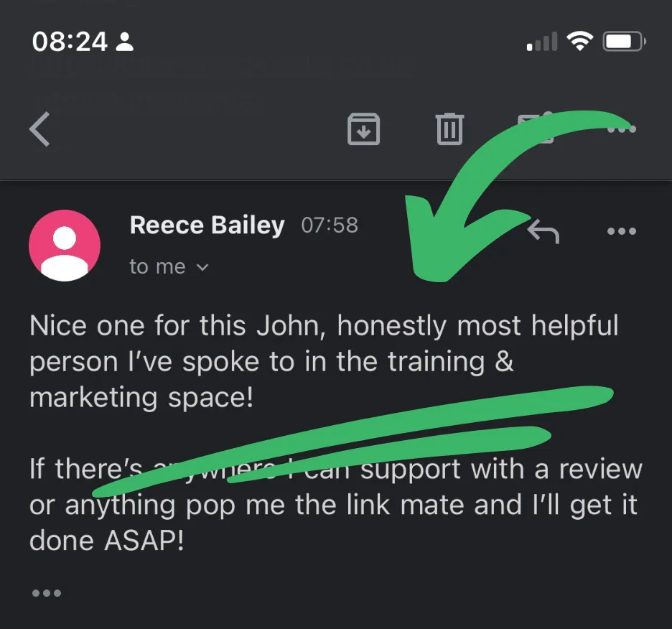Tap the person icon beside the clock
The image size is (672, 629).
125,42
